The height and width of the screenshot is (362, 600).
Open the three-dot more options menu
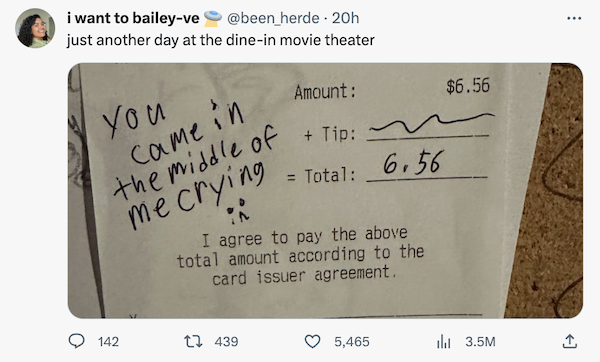point(574,18)
